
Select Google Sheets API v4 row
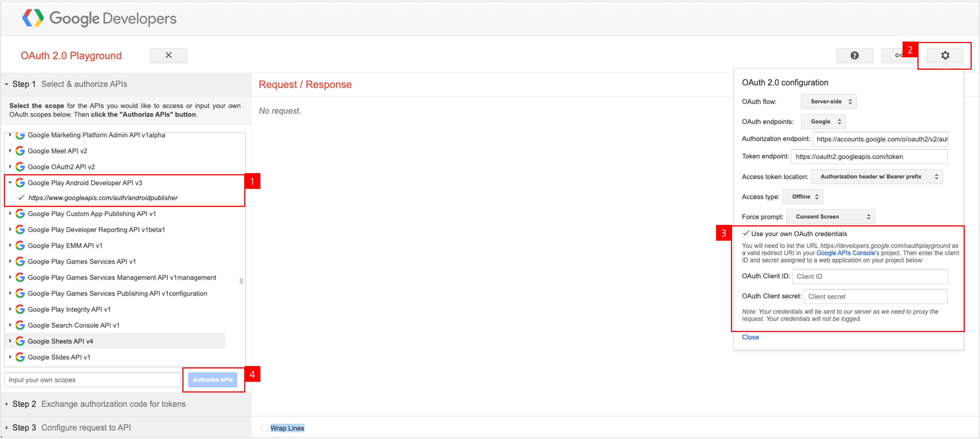(x=115, y=341)
